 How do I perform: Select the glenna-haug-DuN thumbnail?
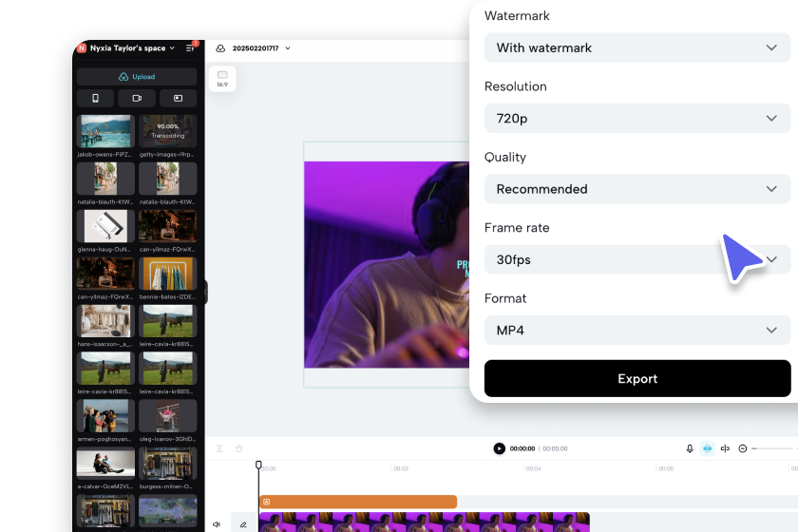tap(105, 226)
